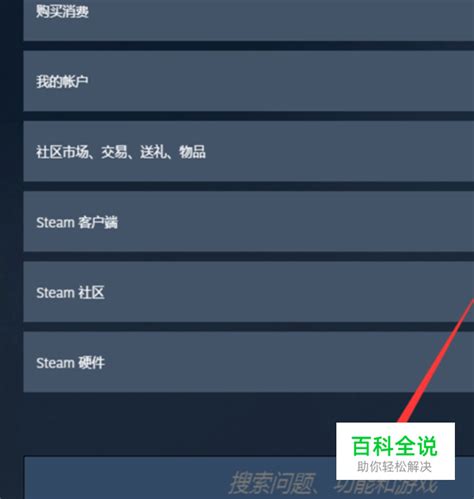Click the red arrow annotation line
The image size is (474, 499).
point(437,360)
